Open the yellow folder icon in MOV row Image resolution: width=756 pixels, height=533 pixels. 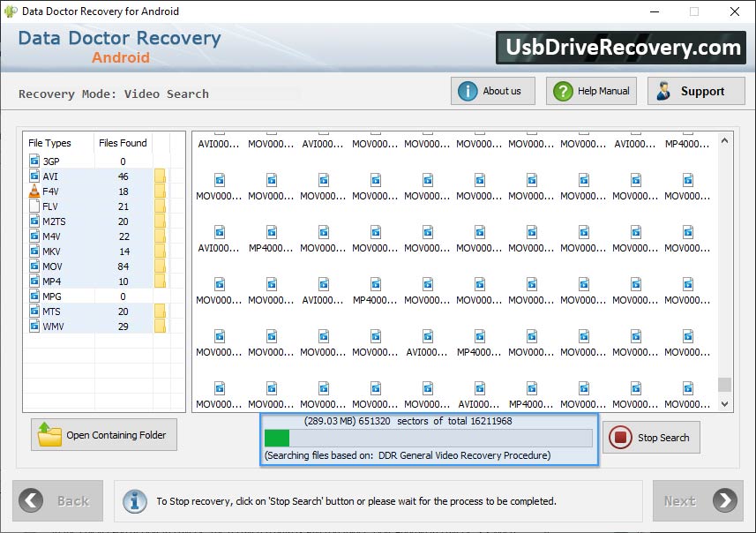click(x=160, y=266)
